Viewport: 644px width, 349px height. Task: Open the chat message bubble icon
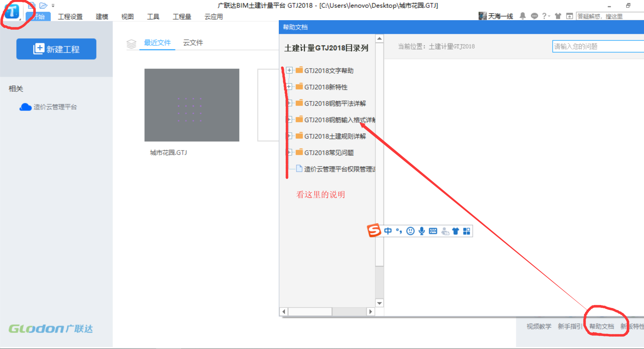click(534, 16)
